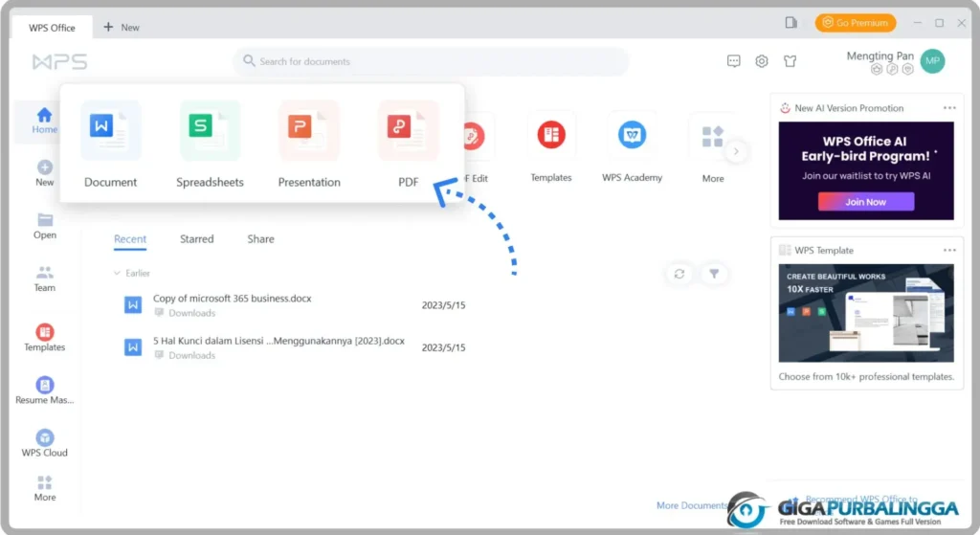Go to Team in the sidebar
The width and height of the screenshot is (980, 535).
pos(44,279)
